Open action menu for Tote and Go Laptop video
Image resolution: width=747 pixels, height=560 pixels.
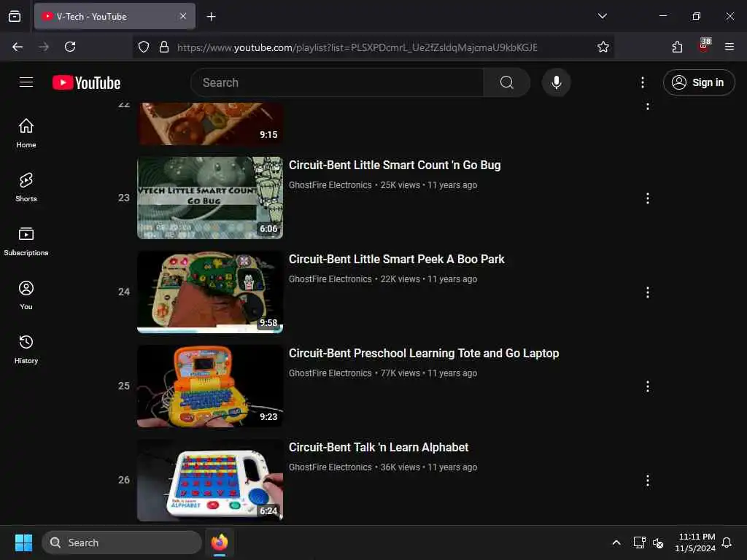tap(648, 386)
